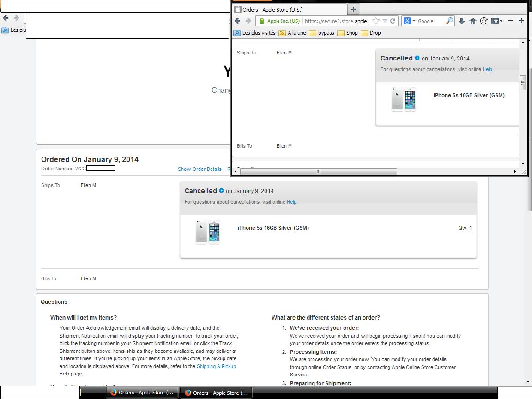Click Les plus visités icon in background window
The height and width of the screenshot is (399, 532).
pos(5,30)
